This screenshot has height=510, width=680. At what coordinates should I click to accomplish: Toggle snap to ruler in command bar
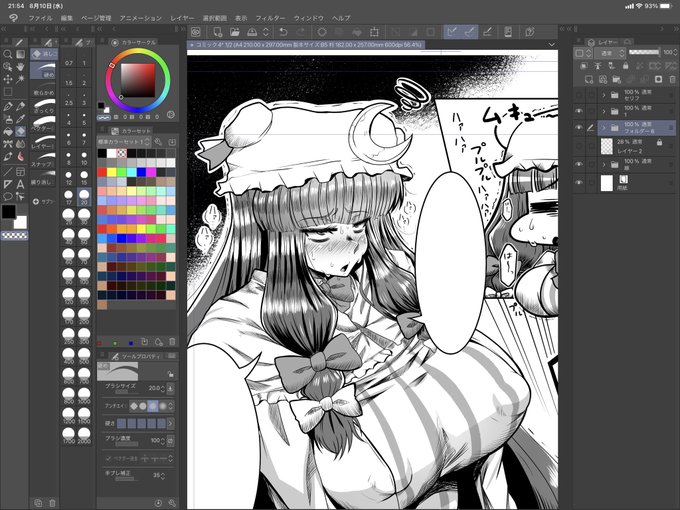452,32
